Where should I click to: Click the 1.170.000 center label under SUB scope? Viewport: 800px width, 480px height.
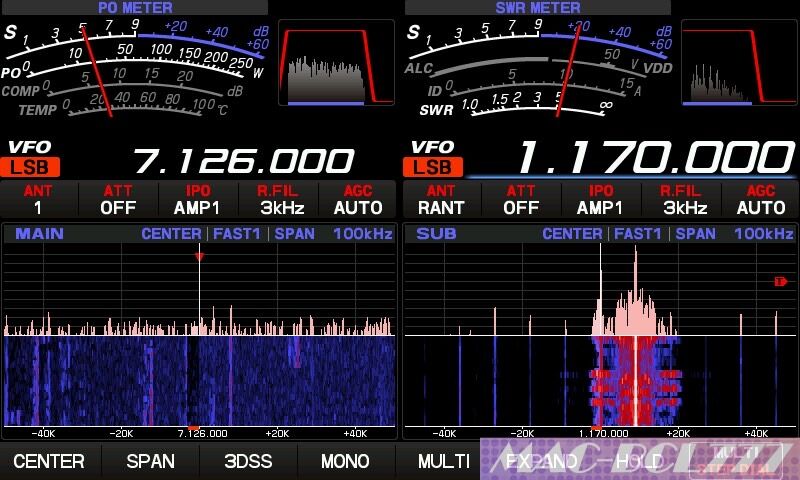click(604, 434)
